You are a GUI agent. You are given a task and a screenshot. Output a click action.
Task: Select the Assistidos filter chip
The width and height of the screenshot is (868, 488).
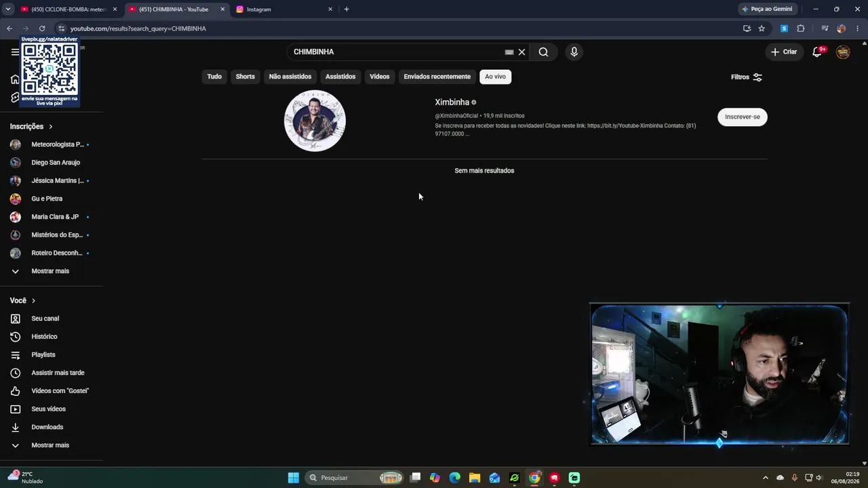(340, 77)
